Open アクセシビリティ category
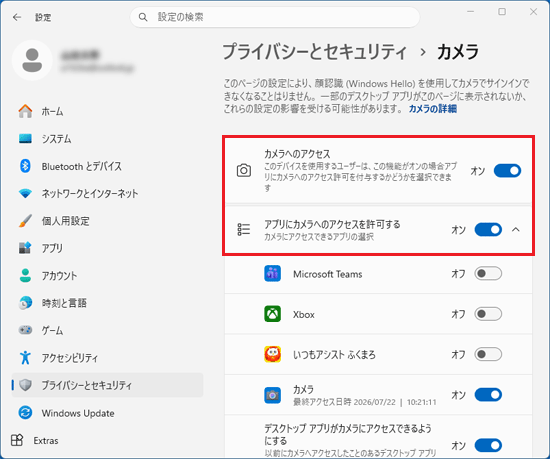The image size is (550, 459). point(107,358)
